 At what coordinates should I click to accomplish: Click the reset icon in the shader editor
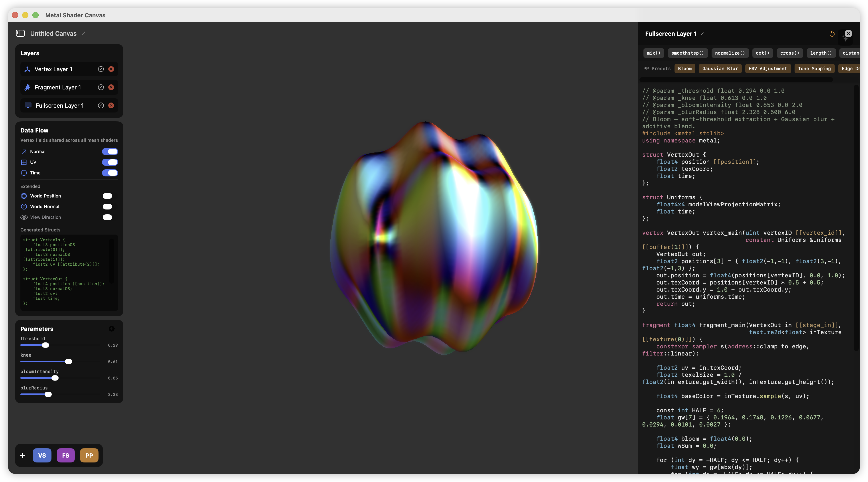click(832, 34)
